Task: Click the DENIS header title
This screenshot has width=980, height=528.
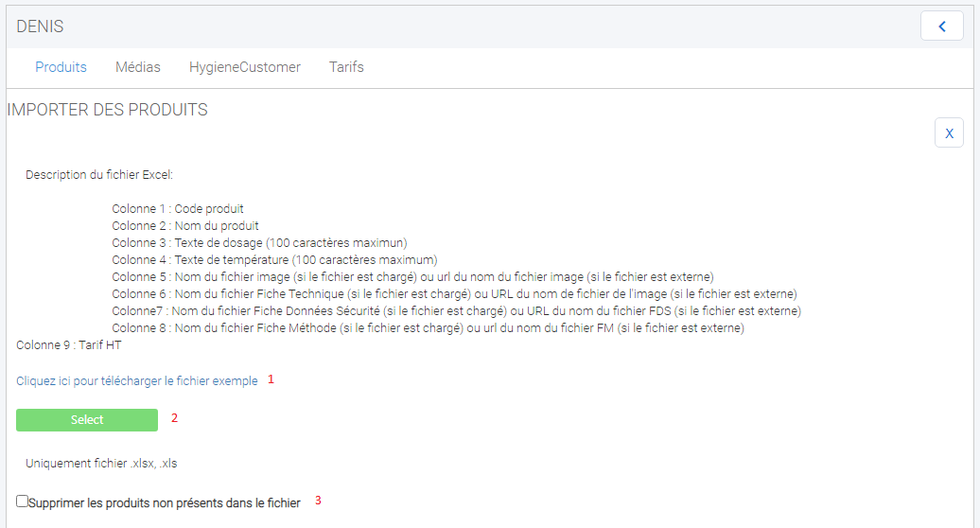Action: point(40,26)
